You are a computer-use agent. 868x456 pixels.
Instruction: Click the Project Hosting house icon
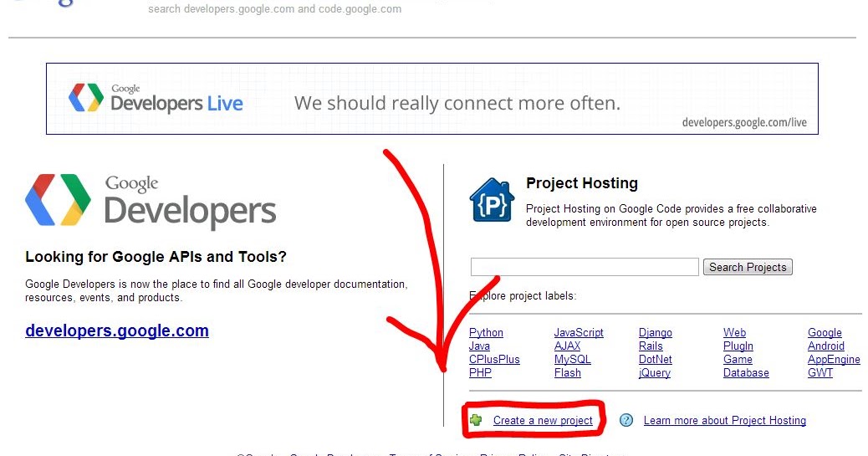coord(492,200)
